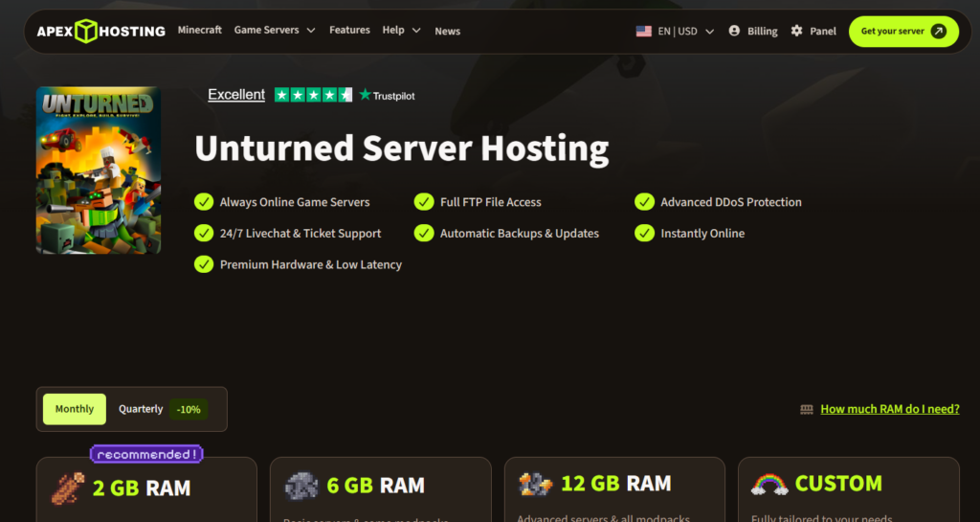980x522 pixels.
Task: Click checkmark beside Full FTP File Access
Action: pyautogui.click(x=424, y=202)
